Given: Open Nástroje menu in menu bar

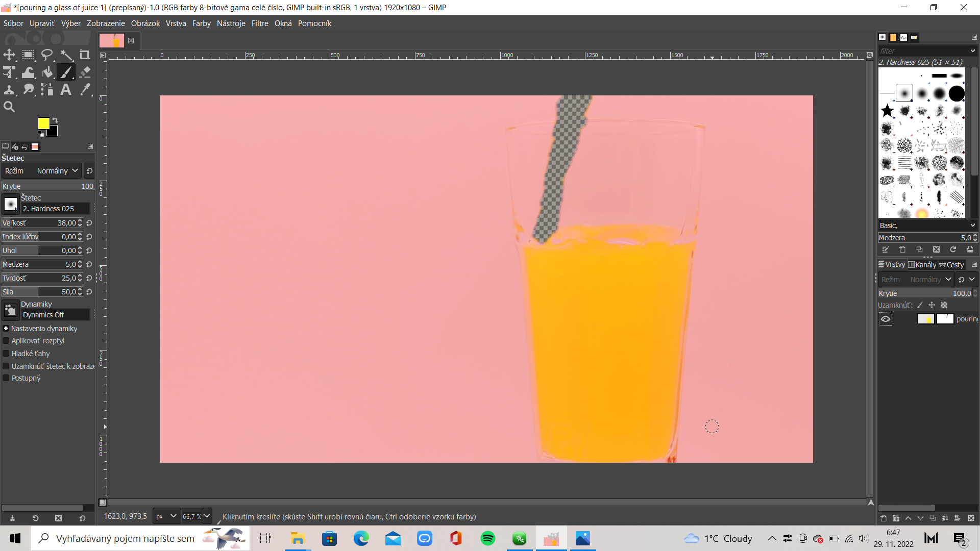Looking at the screenshot, I should point(232,23).
